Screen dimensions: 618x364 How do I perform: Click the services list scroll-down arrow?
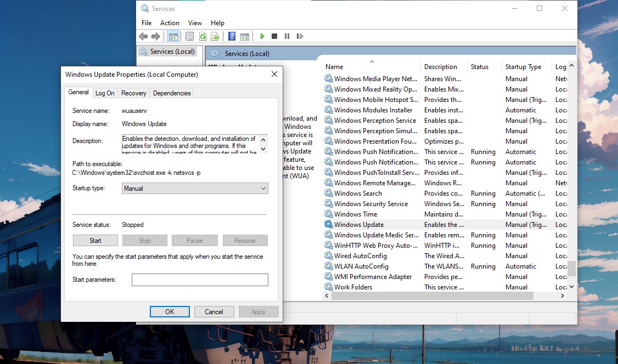click(x=571, y=287)
